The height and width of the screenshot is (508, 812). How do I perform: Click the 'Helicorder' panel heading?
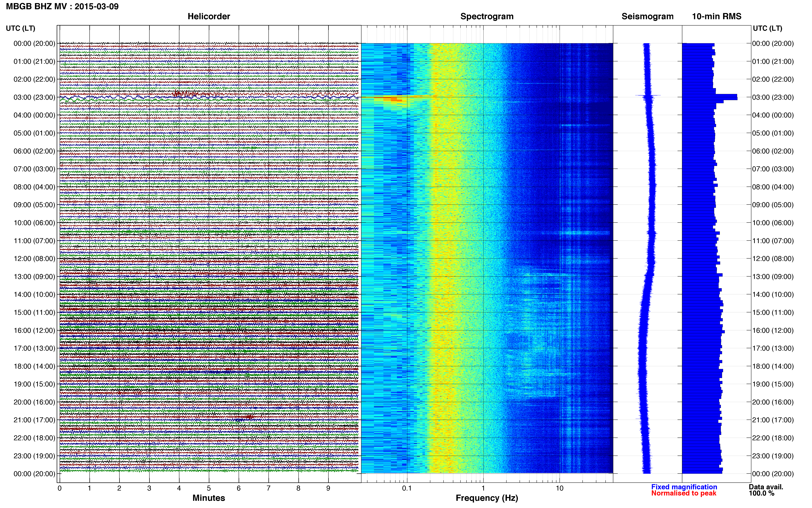[209, 16]
